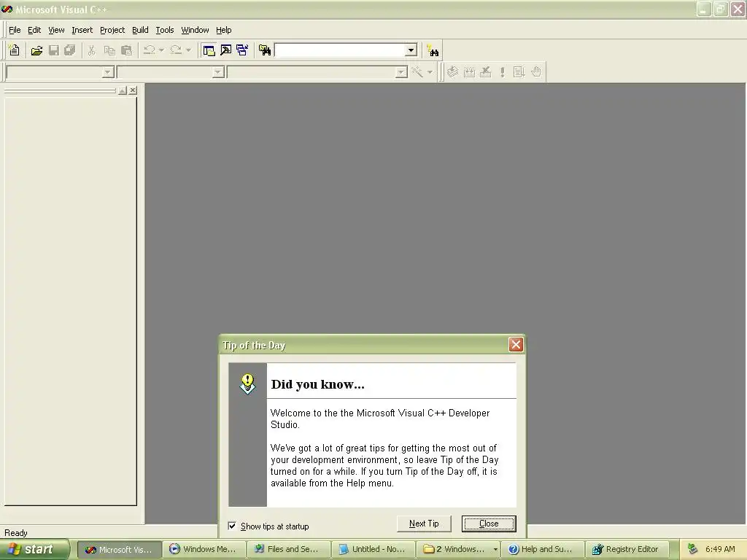Close the docked workspace pane
The image size is (747, 560).
pyautogui.click(x=133, y=90)
